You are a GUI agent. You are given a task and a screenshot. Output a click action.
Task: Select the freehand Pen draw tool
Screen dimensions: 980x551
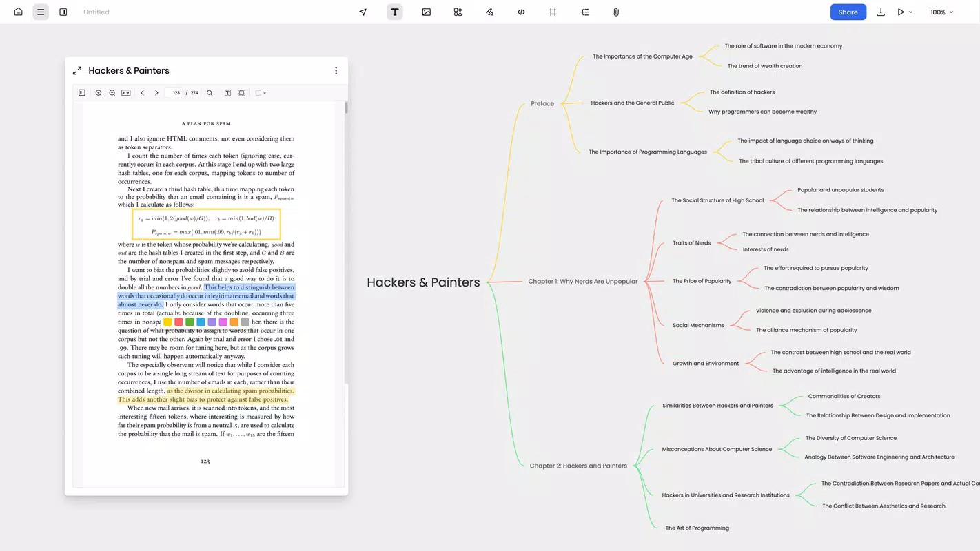[490, 12]
